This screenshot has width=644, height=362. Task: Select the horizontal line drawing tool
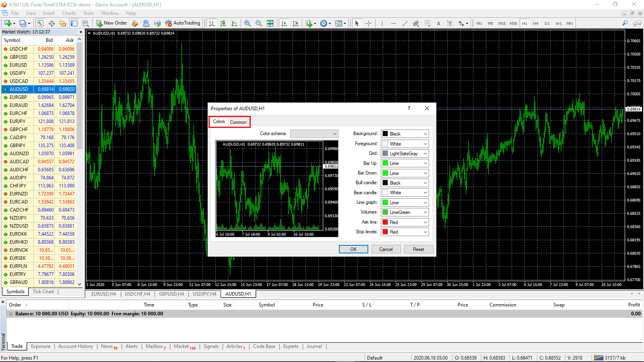(x=394, y=23)
